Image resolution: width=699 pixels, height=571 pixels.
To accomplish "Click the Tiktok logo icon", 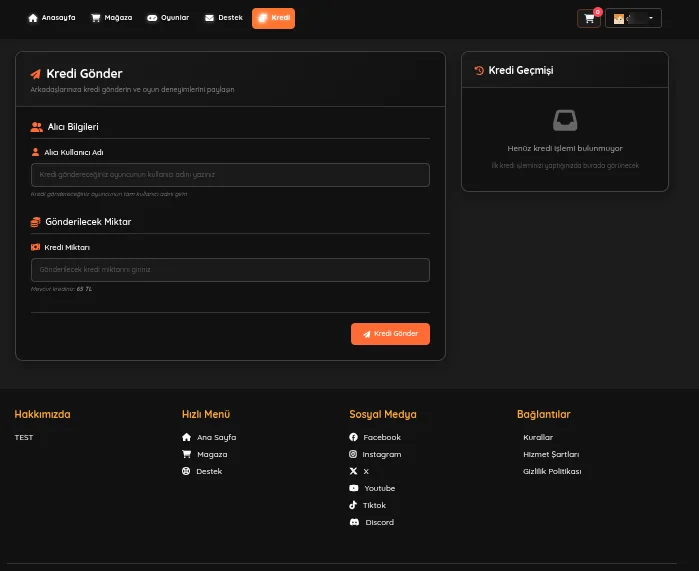I will tap(353, 505).
